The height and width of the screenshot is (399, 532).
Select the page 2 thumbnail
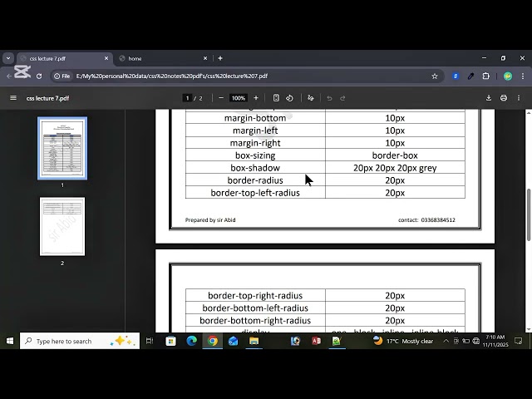tap(62, 226)
